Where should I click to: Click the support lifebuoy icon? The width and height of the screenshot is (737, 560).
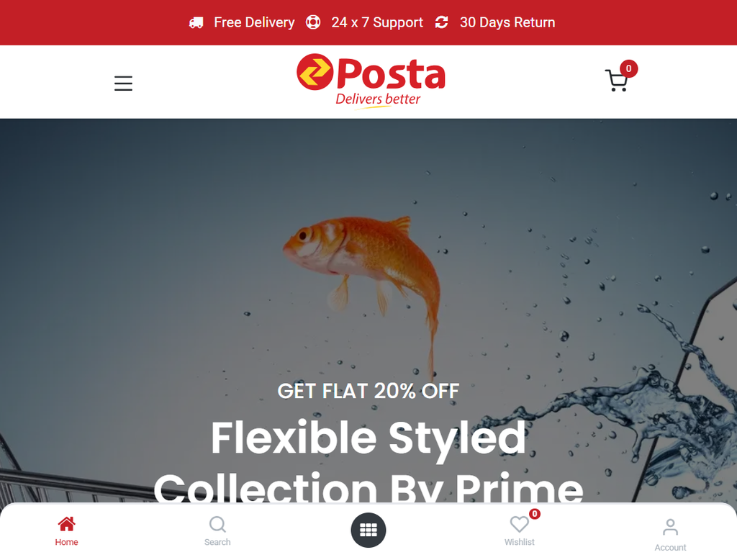click(313, 22)
